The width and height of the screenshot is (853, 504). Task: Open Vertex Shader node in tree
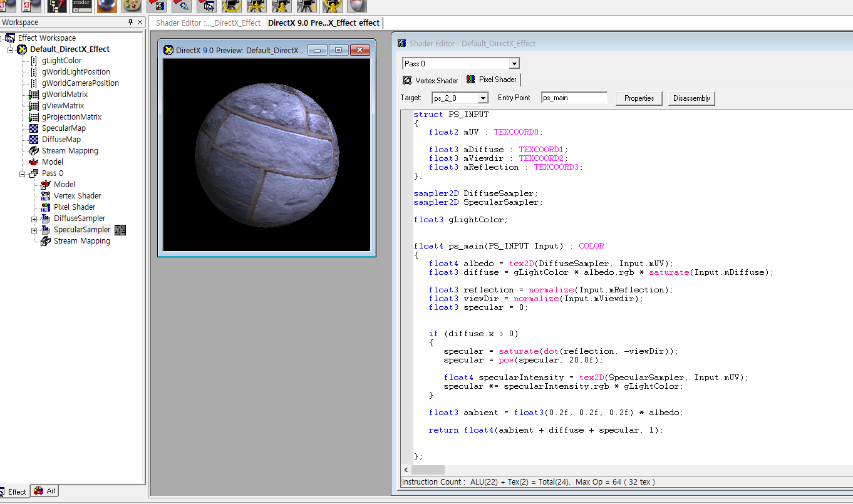coord(77,196)
